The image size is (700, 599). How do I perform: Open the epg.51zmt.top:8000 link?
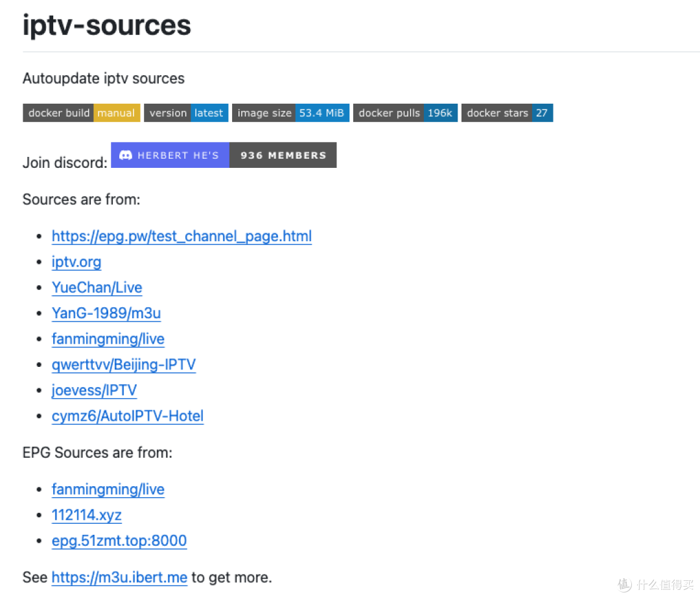[x=119, y=541]
